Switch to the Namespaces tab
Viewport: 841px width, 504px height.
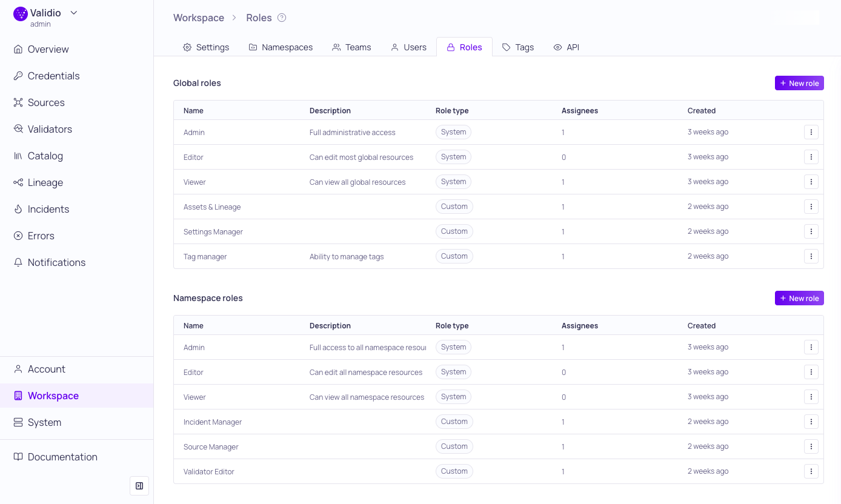click(281, 47)
